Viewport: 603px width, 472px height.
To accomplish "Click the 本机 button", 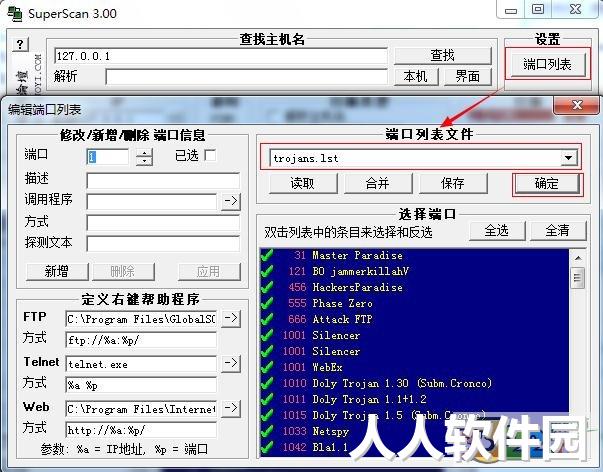I will 416,77.
